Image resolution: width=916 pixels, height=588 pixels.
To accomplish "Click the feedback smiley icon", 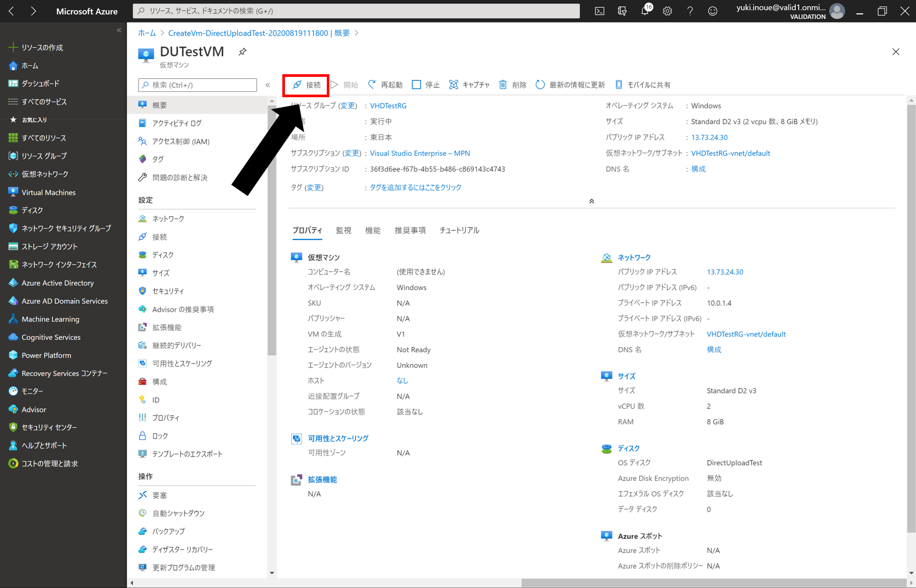I will [x=713, y=11].
